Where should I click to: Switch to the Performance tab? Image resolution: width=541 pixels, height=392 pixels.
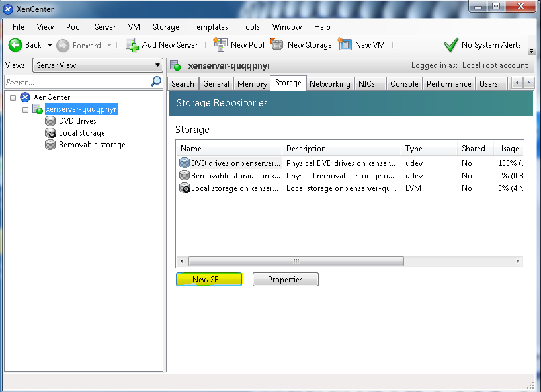pos(449,84)
